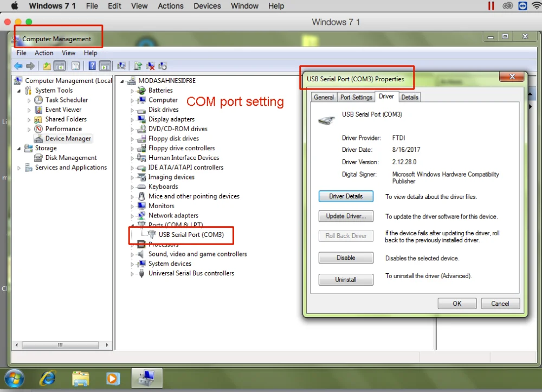Select the Shared Folders icon in tree
Viewport: 542px width, 392px height.
tap(38, 119)
